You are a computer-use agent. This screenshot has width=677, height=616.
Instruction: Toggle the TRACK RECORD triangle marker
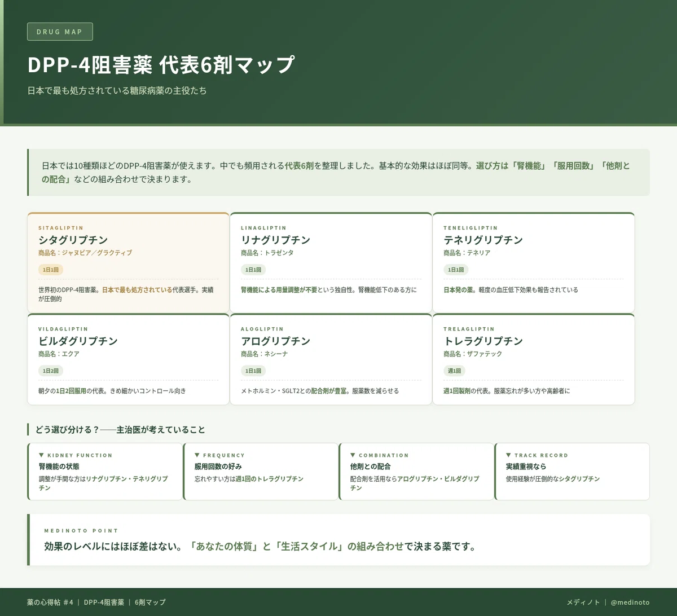pos(508,455)
